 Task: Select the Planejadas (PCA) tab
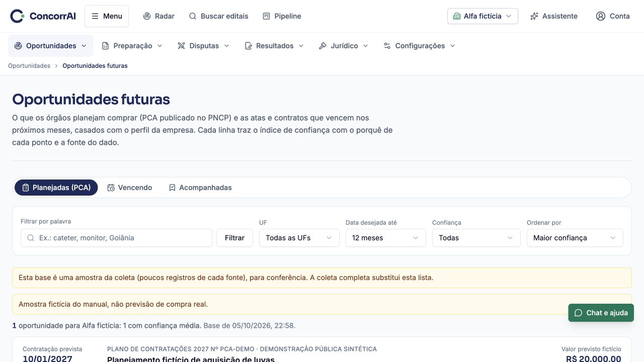point(56,188)
